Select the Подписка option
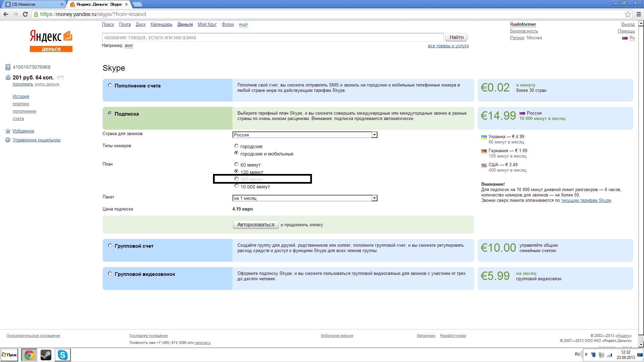This screenshot has width=644, height=362. [110, 114]
